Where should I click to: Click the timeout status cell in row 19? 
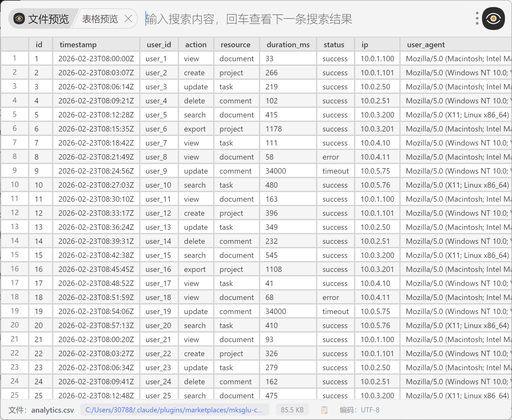point(335,311)
